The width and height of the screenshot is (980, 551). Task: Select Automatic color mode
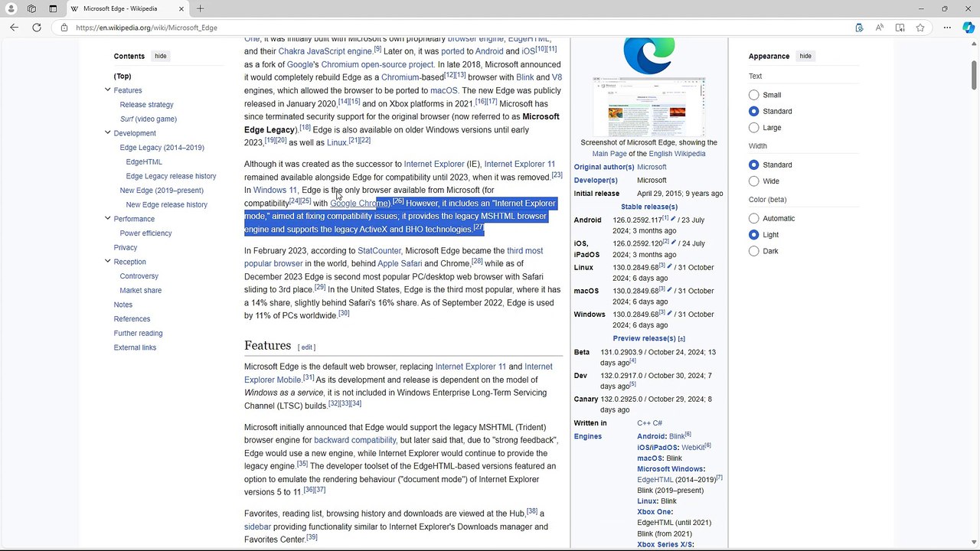tap(754, 218)
